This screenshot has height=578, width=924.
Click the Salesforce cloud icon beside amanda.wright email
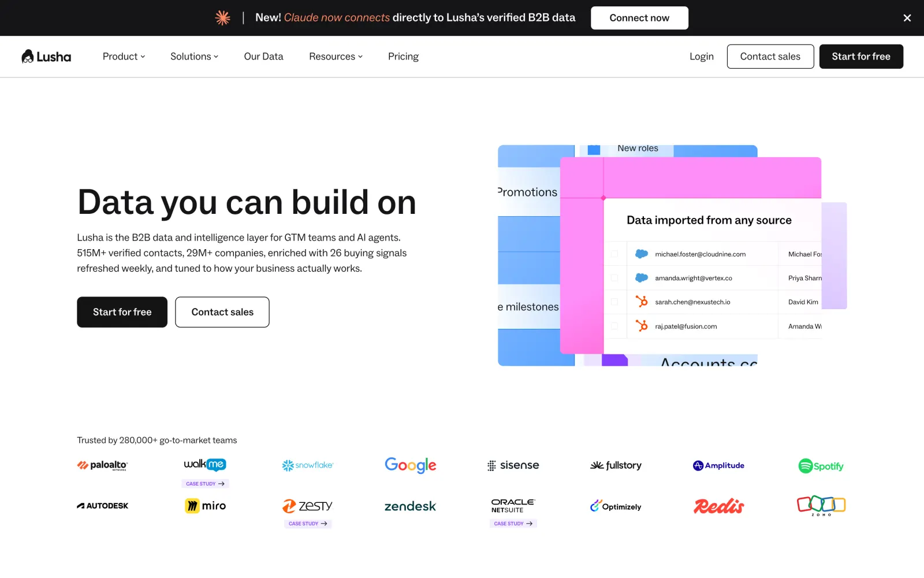pyautogui.click(x=642, y=278)
